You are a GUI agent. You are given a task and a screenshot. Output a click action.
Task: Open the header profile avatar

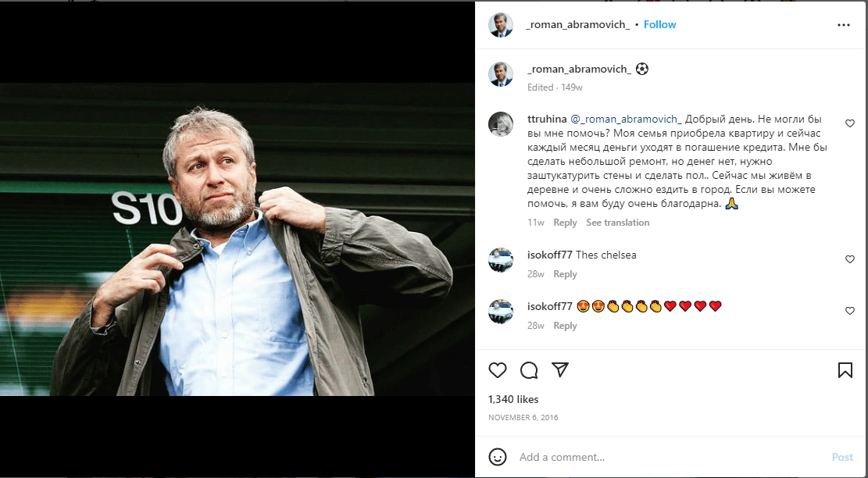pyautogui.click(x=501, y=25)
